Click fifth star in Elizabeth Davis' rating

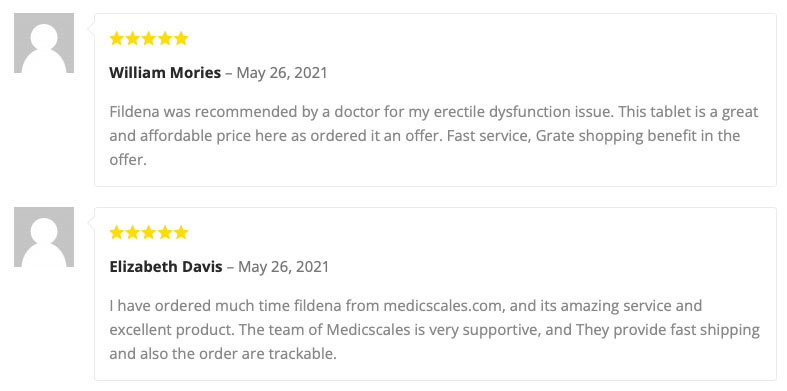coord(181,232)
